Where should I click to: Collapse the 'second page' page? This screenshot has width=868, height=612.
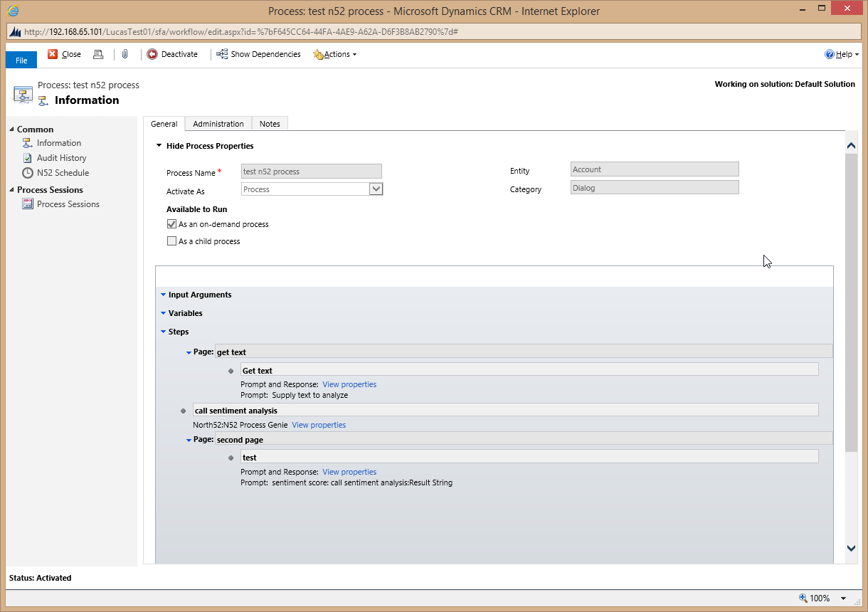click(x=189, y=440)
